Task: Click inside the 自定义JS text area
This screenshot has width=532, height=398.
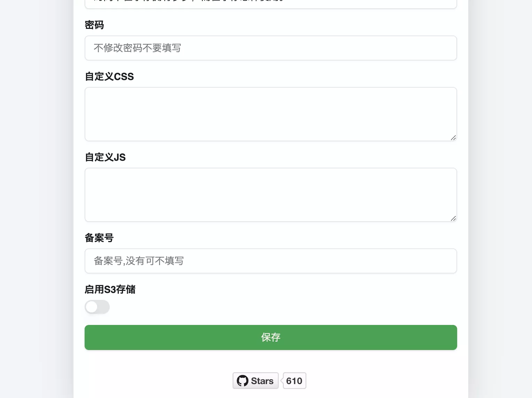Action: (271, 195)
